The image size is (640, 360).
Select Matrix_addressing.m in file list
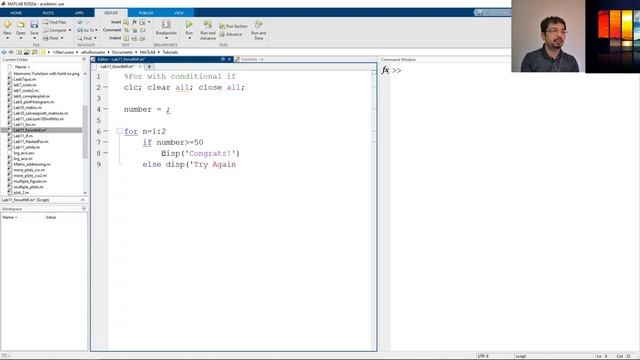pyautogui.click(x=32, y=164)
